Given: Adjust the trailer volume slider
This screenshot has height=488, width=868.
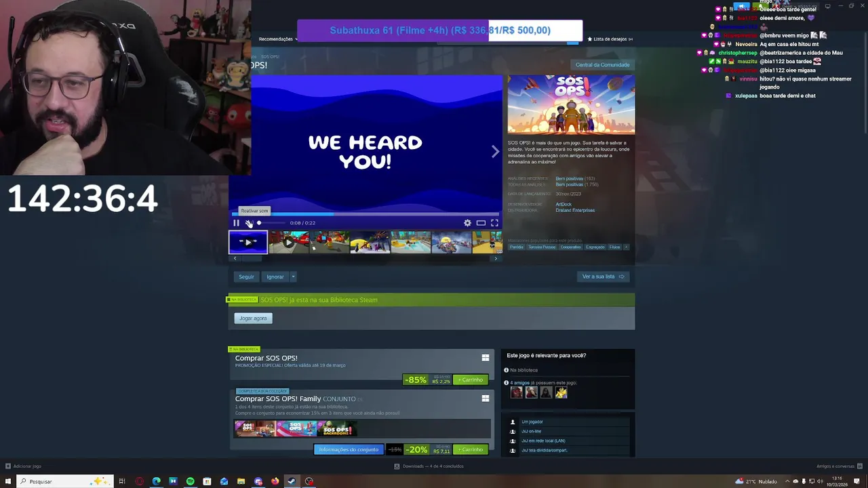Looking at the screenshot, I should pos(271,223).
